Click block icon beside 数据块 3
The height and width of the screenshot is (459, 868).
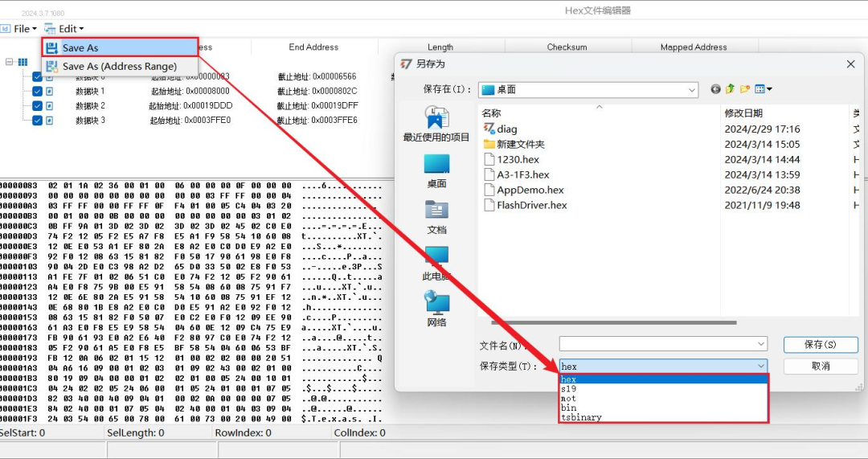[x=50, y=120]
